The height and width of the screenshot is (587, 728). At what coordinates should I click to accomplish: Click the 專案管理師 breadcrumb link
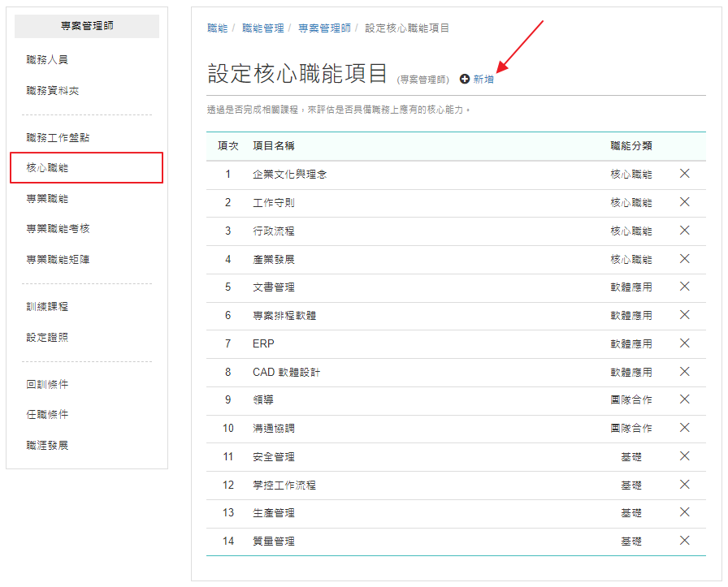tap(324, 28)
